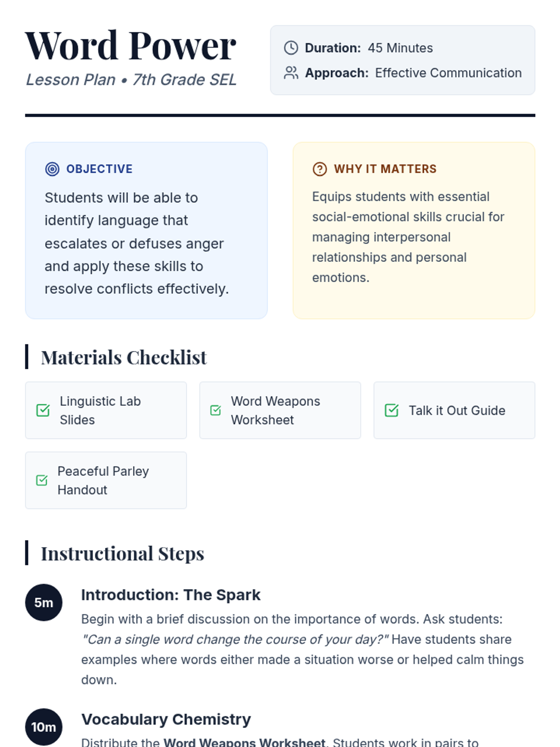Toggle the Word Weapons Worksheet checkbox

[x=216, y=410]
